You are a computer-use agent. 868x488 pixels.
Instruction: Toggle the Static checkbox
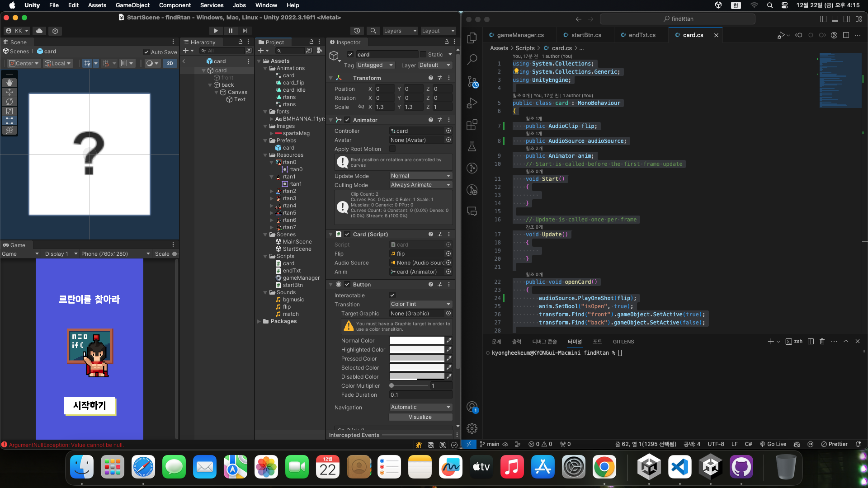[x=423, y=54]
